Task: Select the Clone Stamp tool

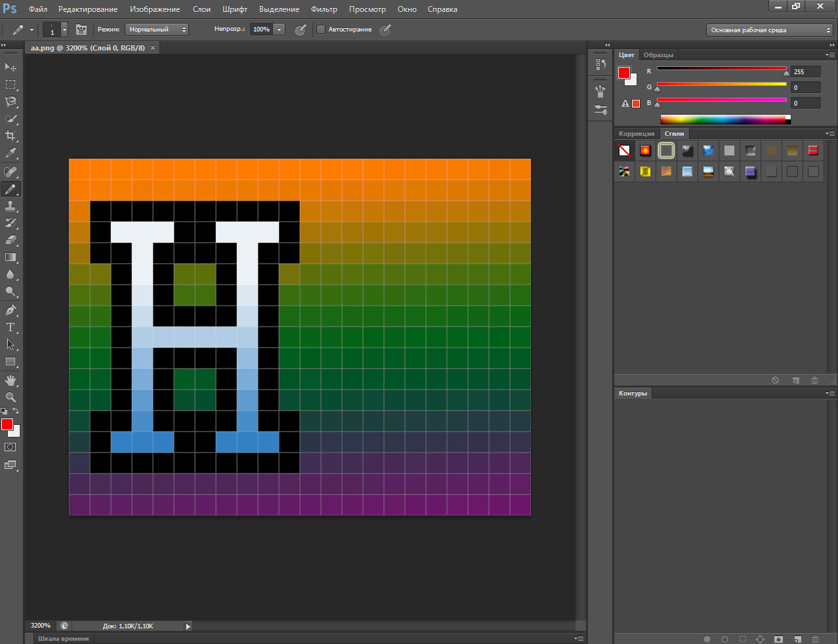Action: tap(10, 206)
